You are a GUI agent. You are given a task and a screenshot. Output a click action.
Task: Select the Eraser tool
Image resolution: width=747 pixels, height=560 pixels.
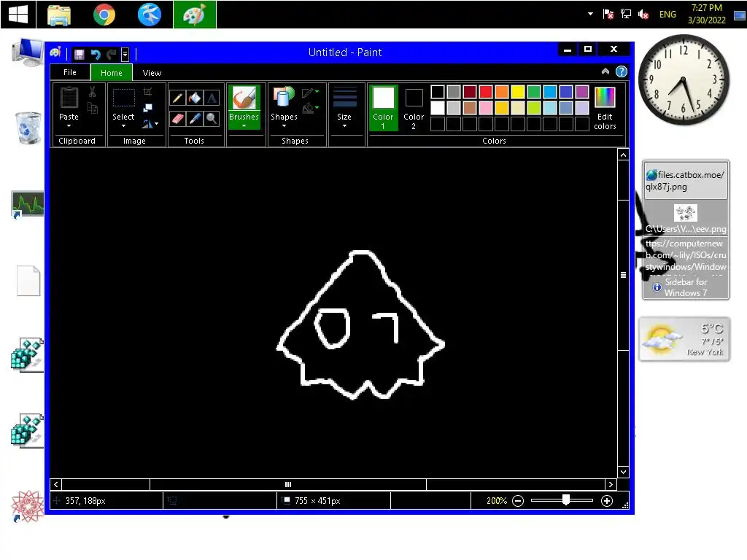pyautogui.click(x=177, y=119)
